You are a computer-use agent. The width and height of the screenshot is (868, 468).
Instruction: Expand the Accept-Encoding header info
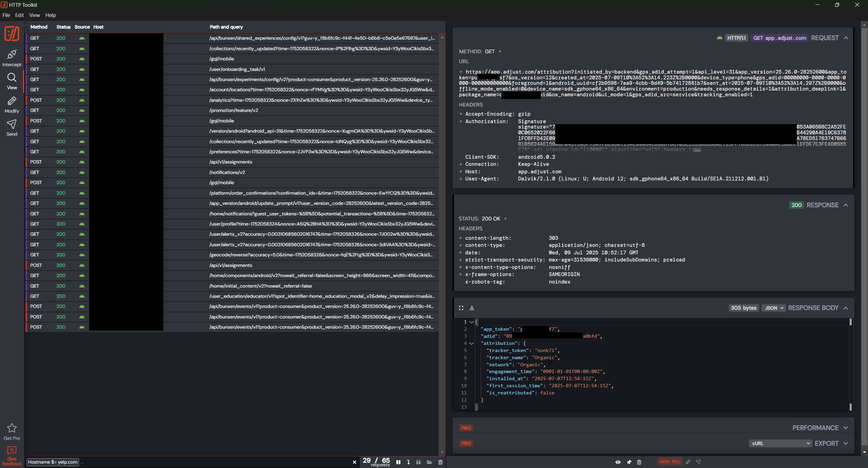[x=461, y=114]
